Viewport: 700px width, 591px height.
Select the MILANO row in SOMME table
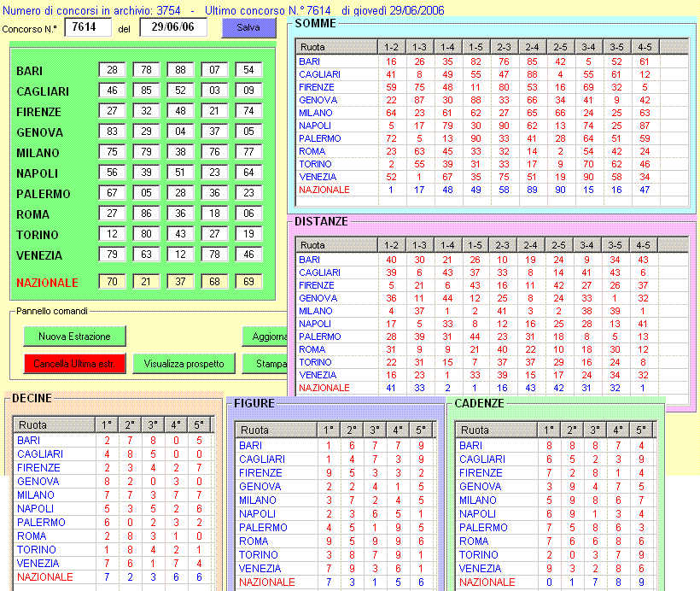pyautogui.click(x=492, y=113)
